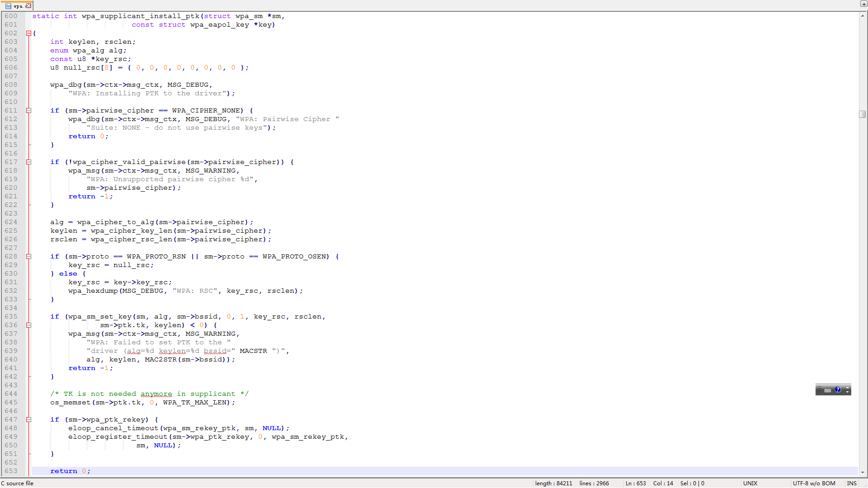The height and width of the screenshot is (488, 868).
Task: Click 'wpa_cipher_key_len' on line 625
Action: 131,231
